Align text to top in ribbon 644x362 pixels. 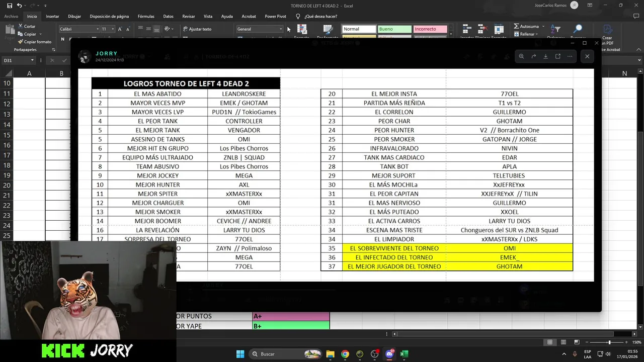tap(140, 29)
